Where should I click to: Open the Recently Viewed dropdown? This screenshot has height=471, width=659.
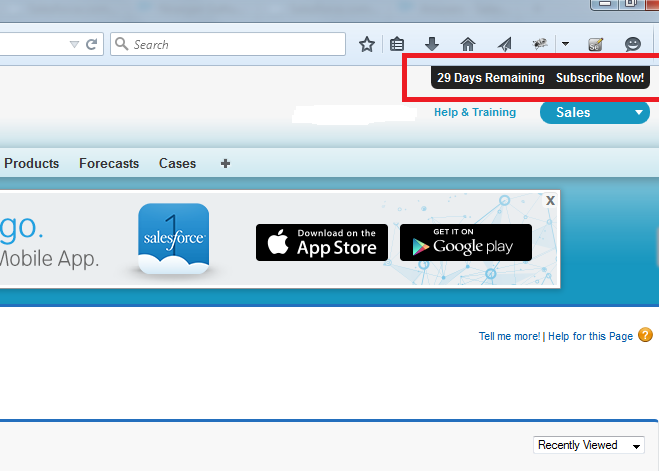tap(589, 445)
